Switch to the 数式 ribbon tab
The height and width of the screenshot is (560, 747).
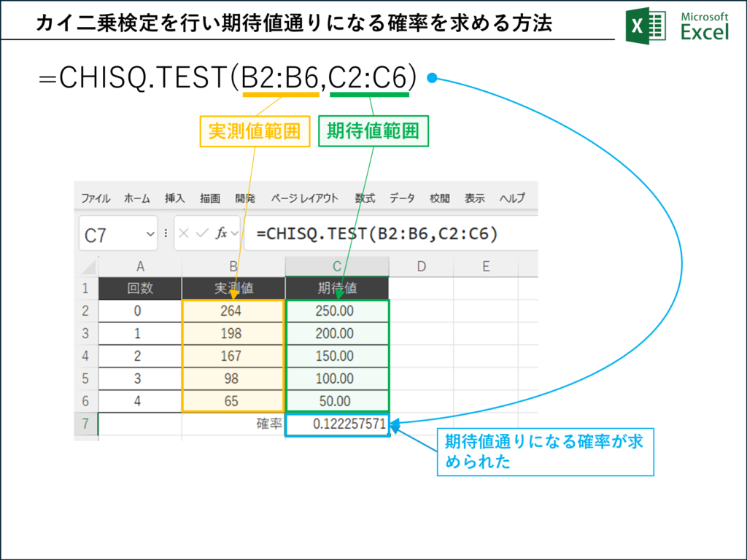[365, 198]
